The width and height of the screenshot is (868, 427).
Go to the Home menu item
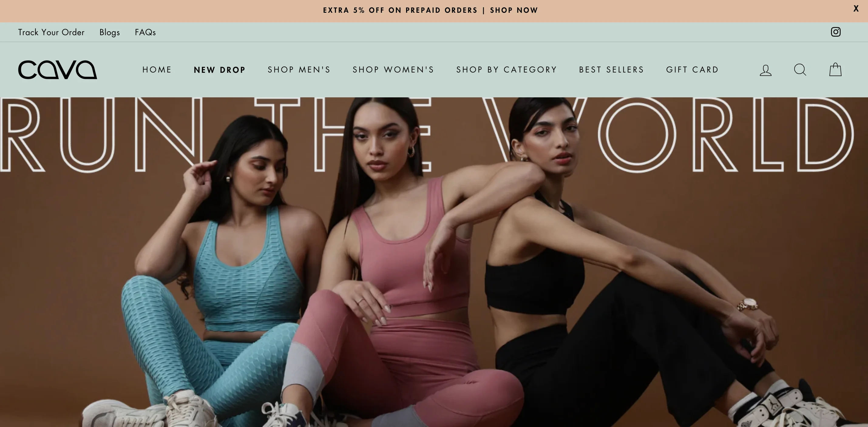click(157, 70)
